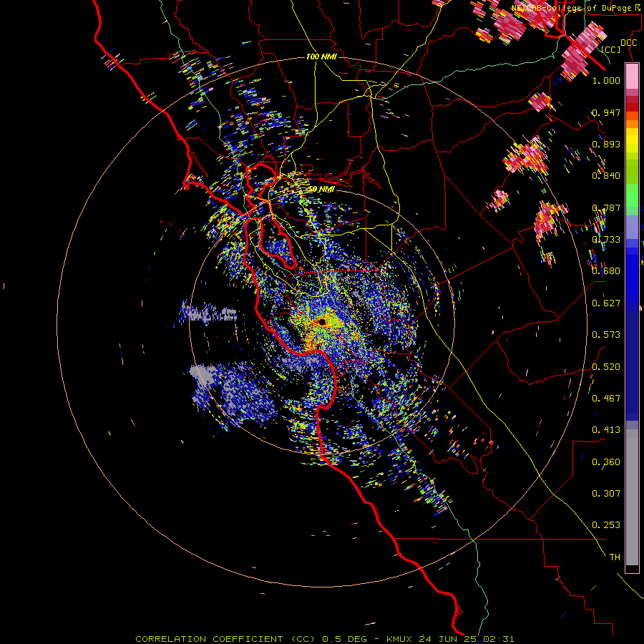644x644 pixels.
Task: Click the gray bottom color bar segment
Action: 632,497
